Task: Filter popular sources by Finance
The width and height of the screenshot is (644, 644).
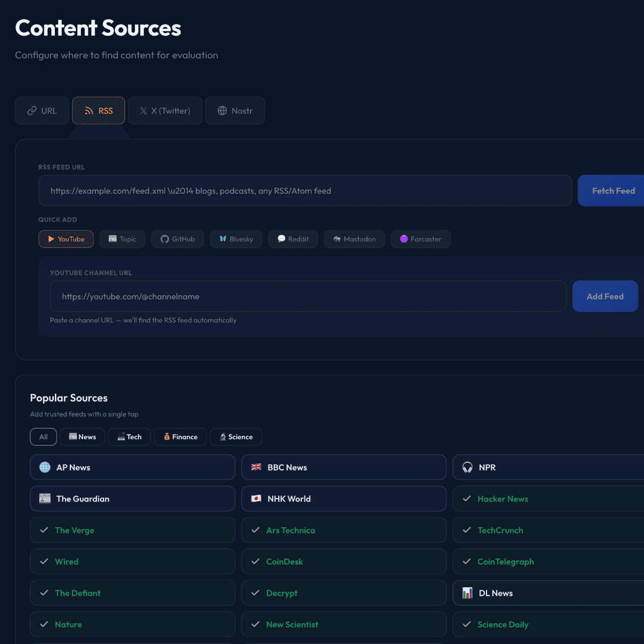Action: pos(180,437)
